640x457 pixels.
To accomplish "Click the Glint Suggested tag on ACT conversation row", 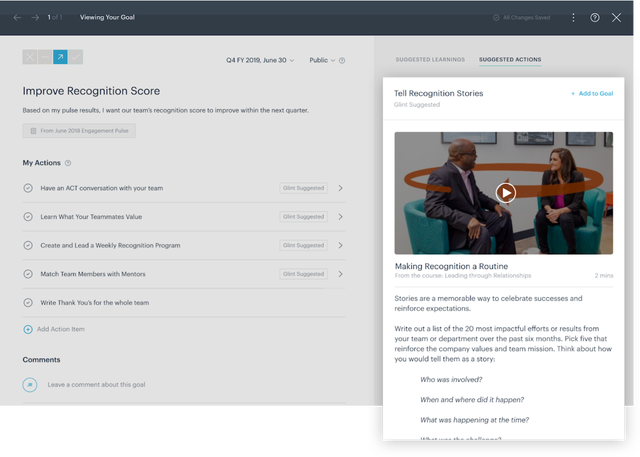I will pos(303,188).
